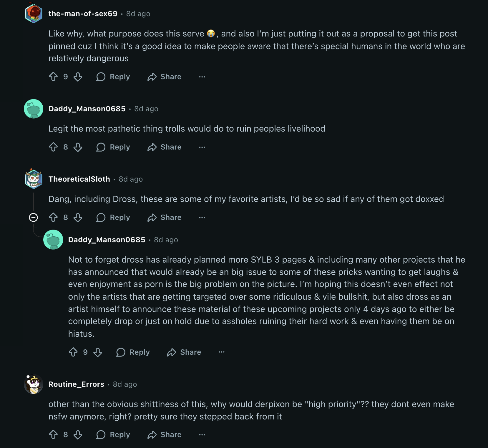Click Reply bubble under the-man-of-sex69's comment

click(x=101, y=77)
